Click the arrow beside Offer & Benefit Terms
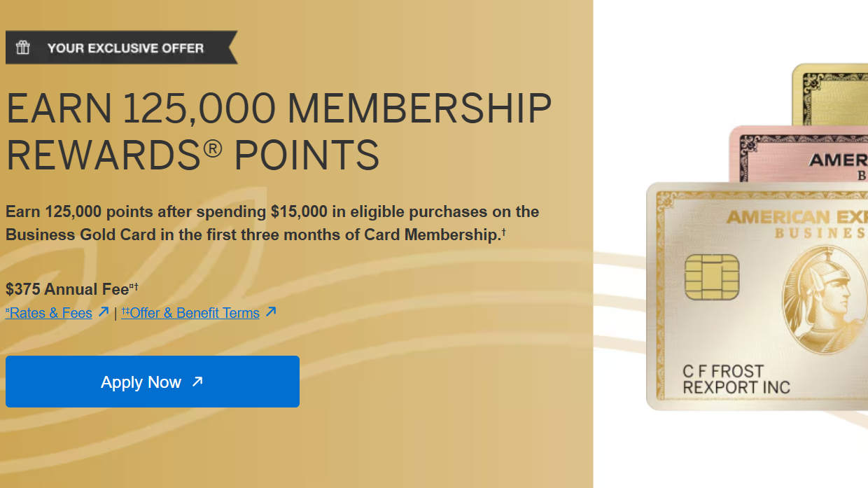868x488 pixels. coord(272,312)
